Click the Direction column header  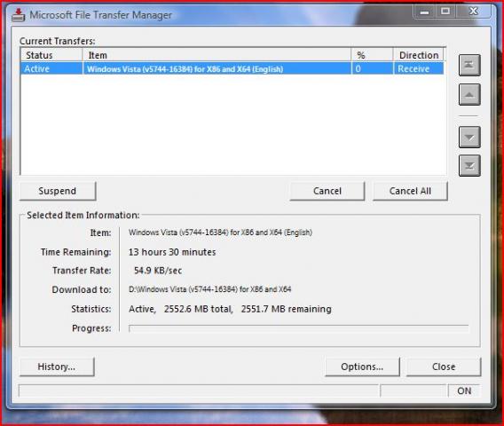tap(419, 55)
